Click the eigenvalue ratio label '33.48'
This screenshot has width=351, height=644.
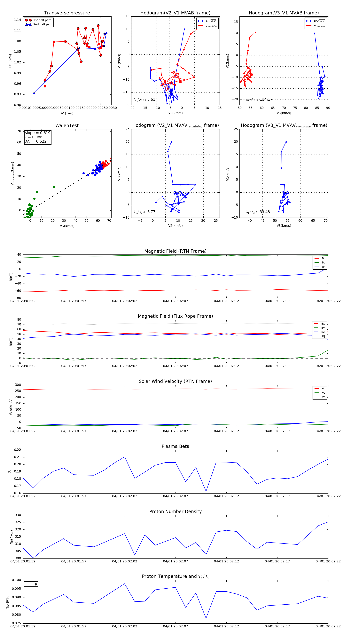pyautogui.click(x=258, y=212)
